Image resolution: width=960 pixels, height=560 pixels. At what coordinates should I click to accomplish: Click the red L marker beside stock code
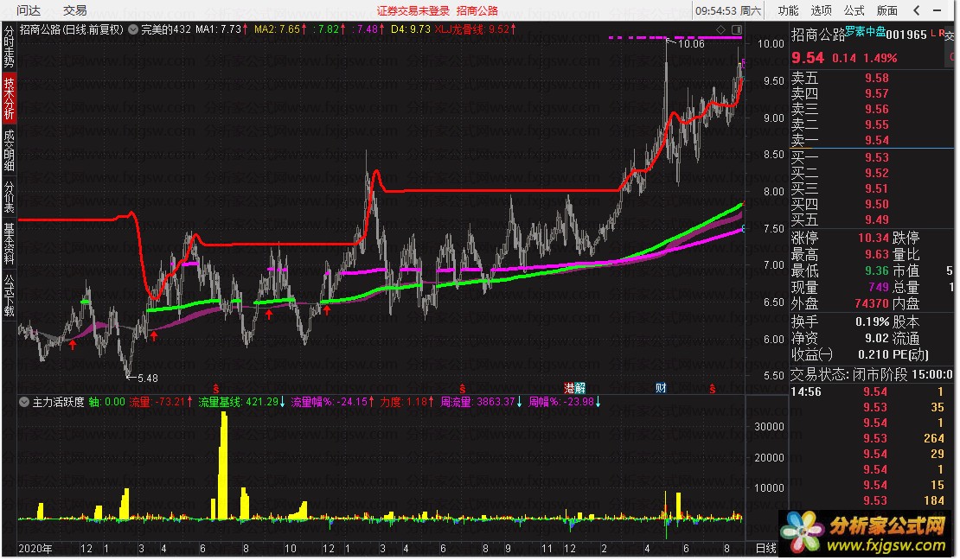933,33
